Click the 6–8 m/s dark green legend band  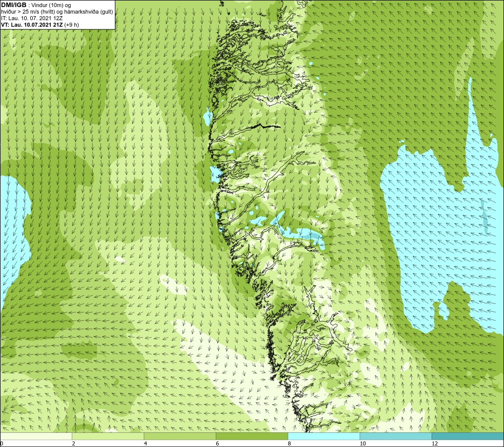click(252, 436)
